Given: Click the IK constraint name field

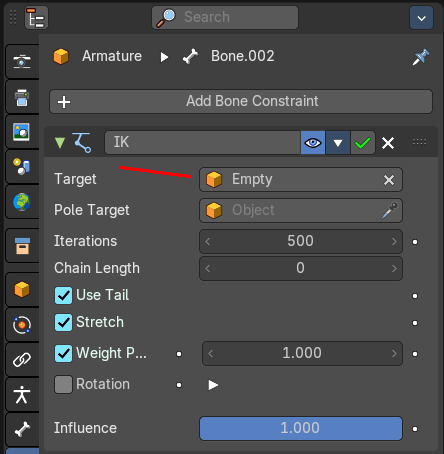Looking at the screenshot, I should [x=203, y=142].
